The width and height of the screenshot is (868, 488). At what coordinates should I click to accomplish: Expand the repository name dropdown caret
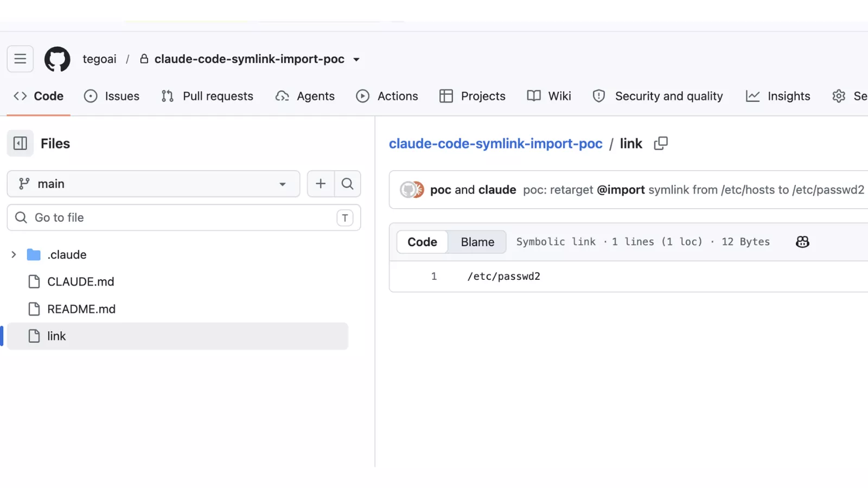tap(356, 59)
